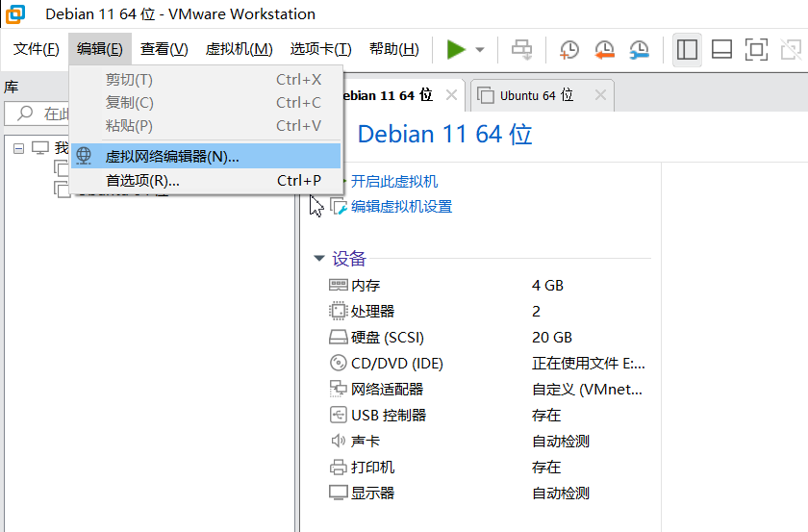The width and height of the screenshot is (808, 532).
Task: Select 虚拟网络编辑器(N)... menu entry
Action: pyautogui.click(x=206, y=156)
